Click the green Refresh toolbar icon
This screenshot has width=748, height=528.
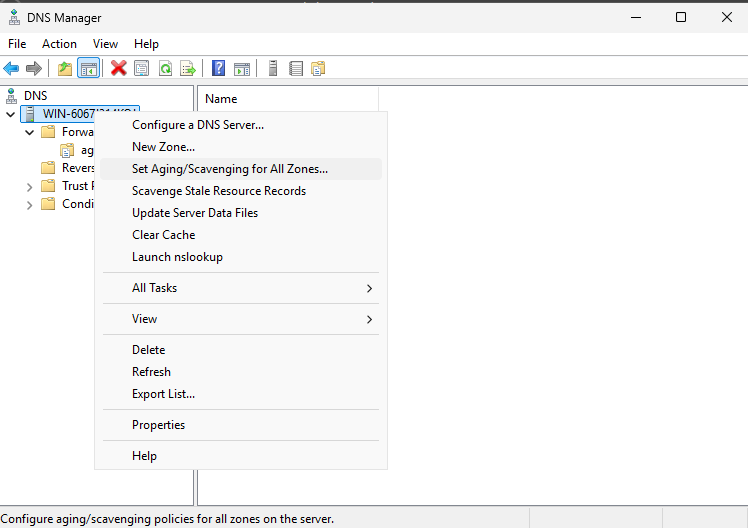[x=166, y=69]
